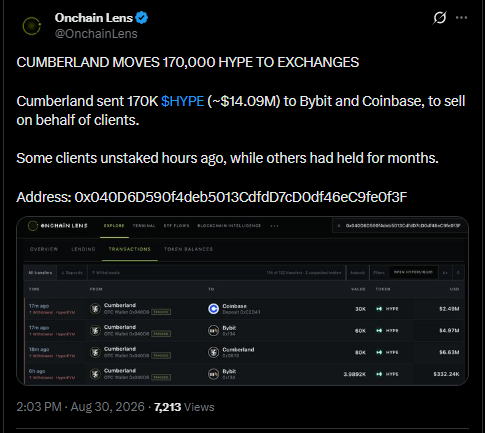
Task: Click the "18m ago" time entry
Action: pos(39,349)
